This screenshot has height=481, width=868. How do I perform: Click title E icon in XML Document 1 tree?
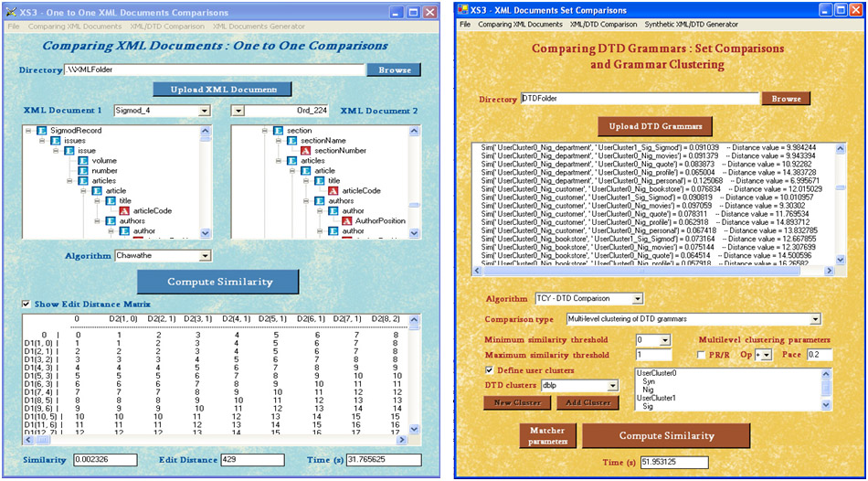[111, 200]
